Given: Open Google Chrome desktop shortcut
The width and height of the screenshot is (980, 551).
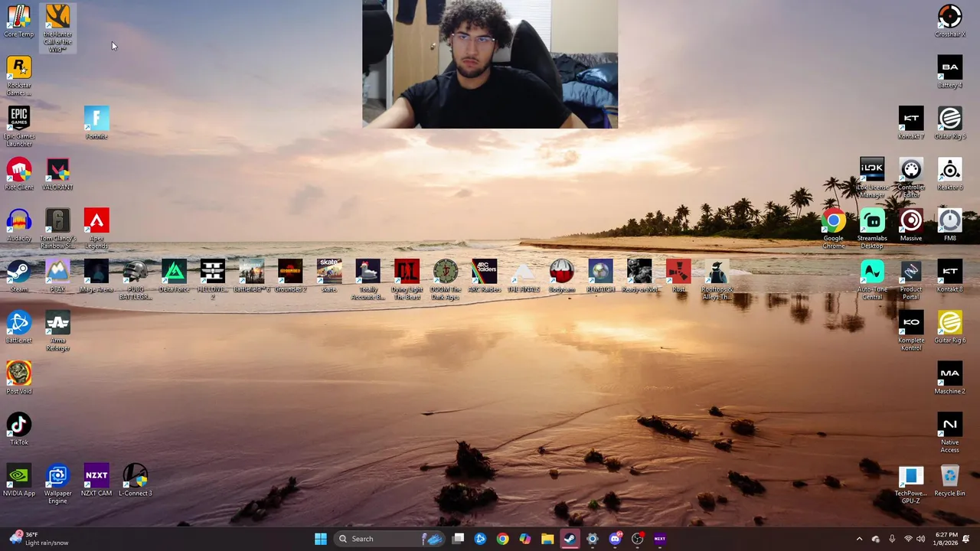Looking at the screenshot, I should click(834, 229).
